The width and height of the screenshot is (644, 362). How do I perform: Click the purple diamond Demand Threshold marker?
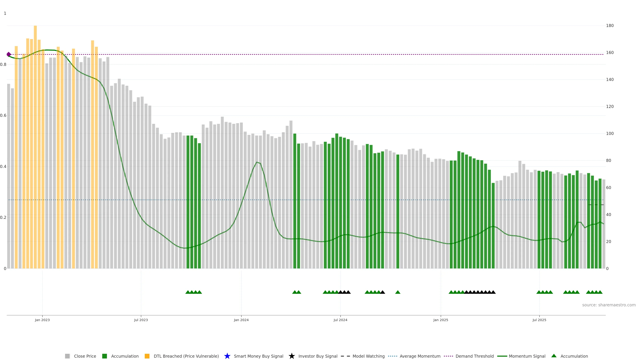(9, 54)
